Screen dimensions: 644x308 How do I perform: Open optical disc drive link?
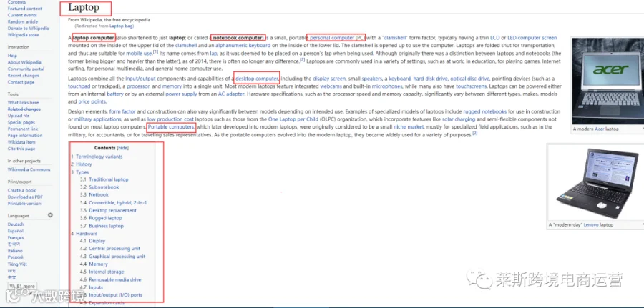[x=470, y=79]
